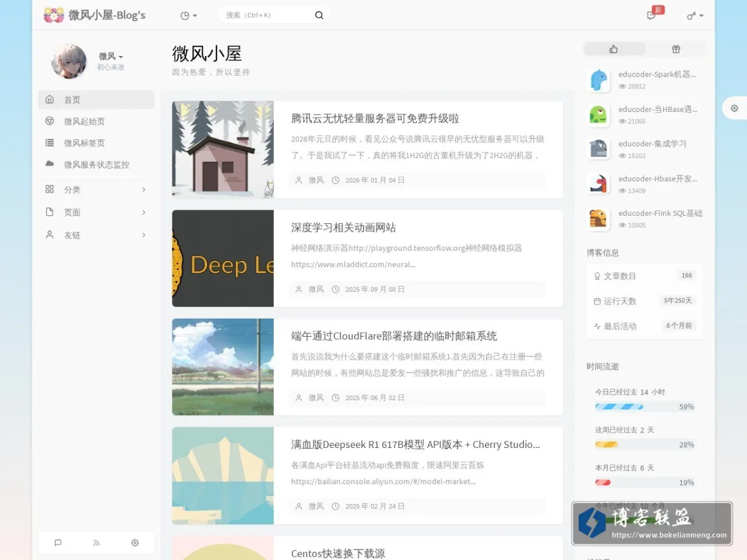The image size is (747, 560).
Task: Open the key login dropdown
Action: pyautogui.click(x=695, y=16)
